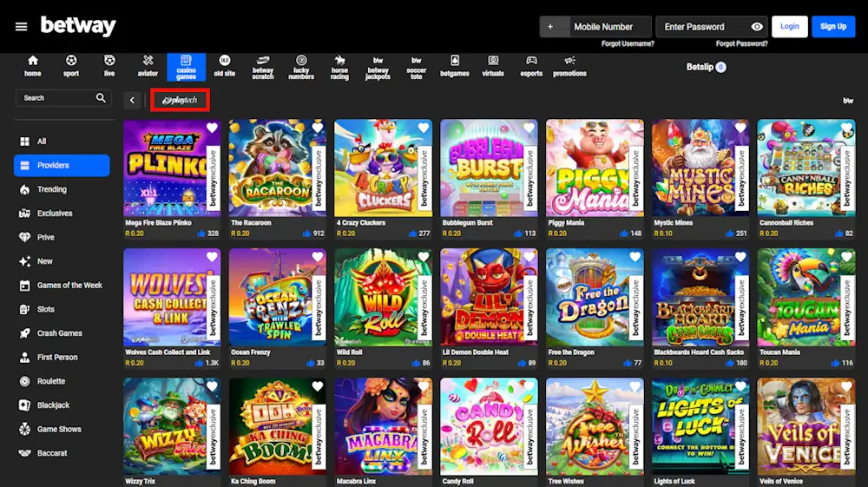Image resolution: width=868 pixels, height=487 pixels.
Task: Click Mobile Number input field
Action: pos(610,27)
